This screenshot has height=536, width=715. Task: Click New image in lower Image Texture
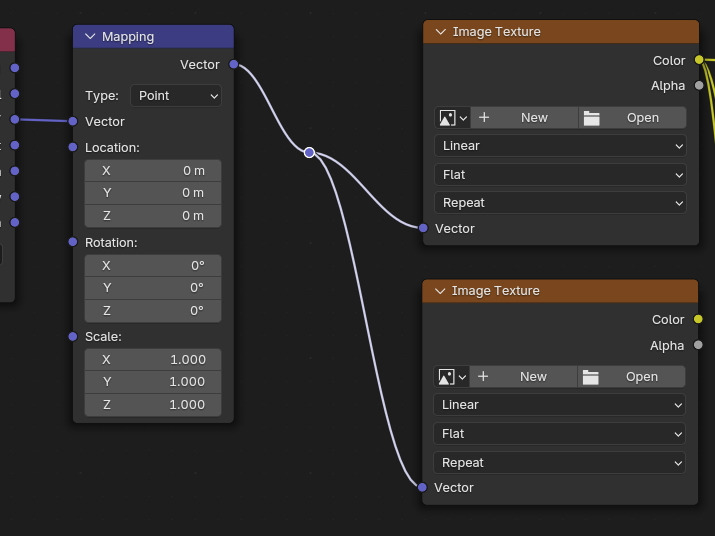[523, 377]
